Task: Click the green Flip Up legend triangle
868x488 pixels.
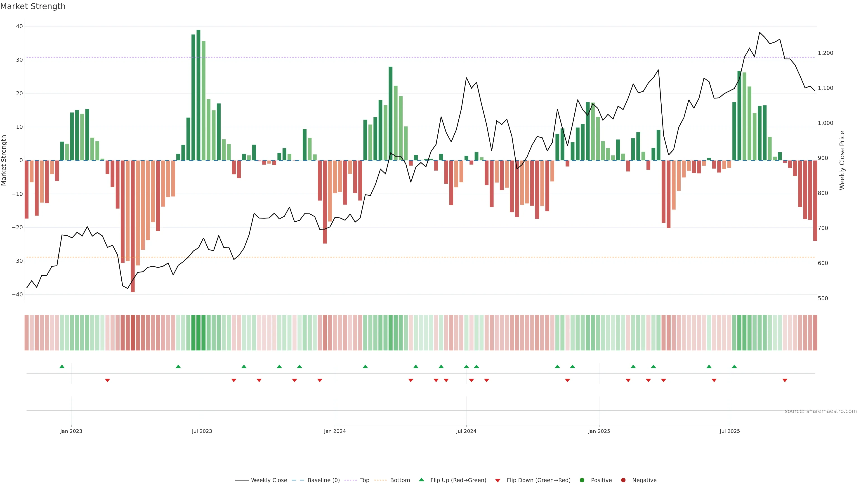Action: coord(421,480)
